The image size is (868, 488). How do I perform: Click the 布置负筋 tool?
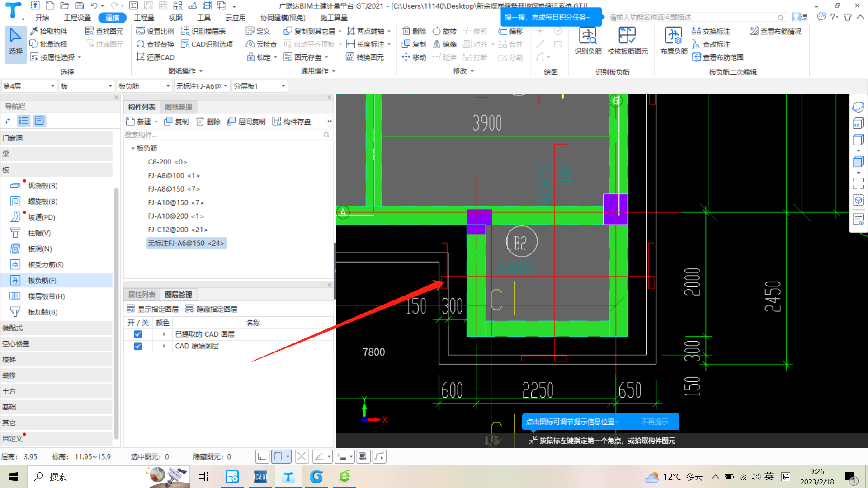[674, 41]
